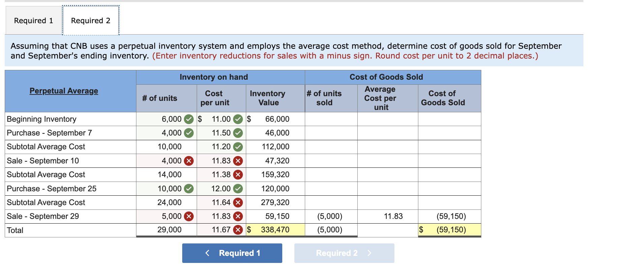Edit the Purchase September 25 units field 10,000
Screen dimensions: 644x271
click(x=166, y=189)
